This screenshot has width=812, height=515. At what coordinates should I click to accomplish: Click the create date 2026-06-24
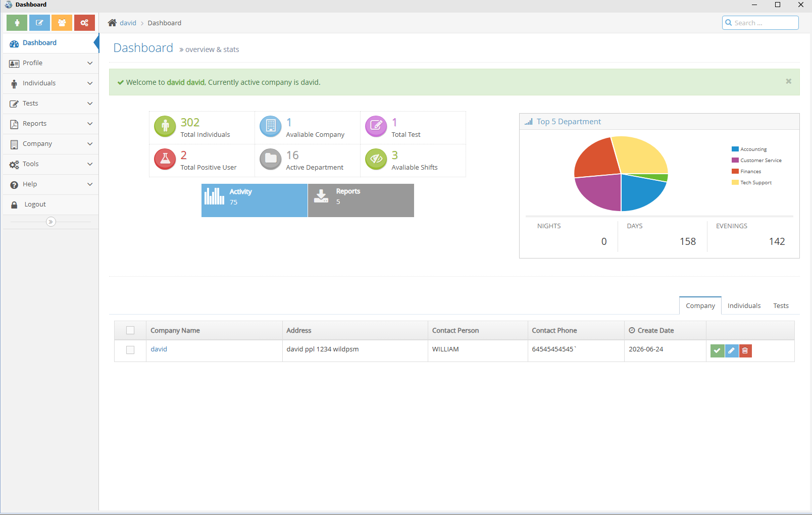point(646,349)
